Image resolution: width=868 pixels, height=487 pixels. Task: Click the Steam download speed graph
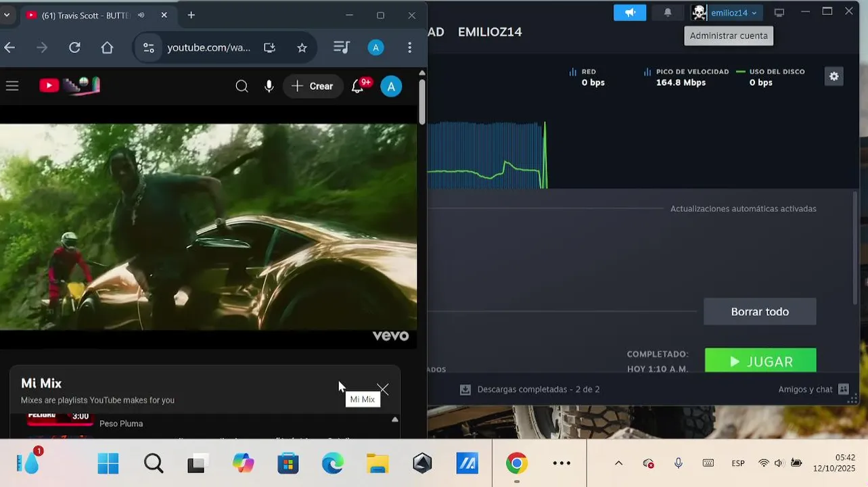[x=487, y=154]
